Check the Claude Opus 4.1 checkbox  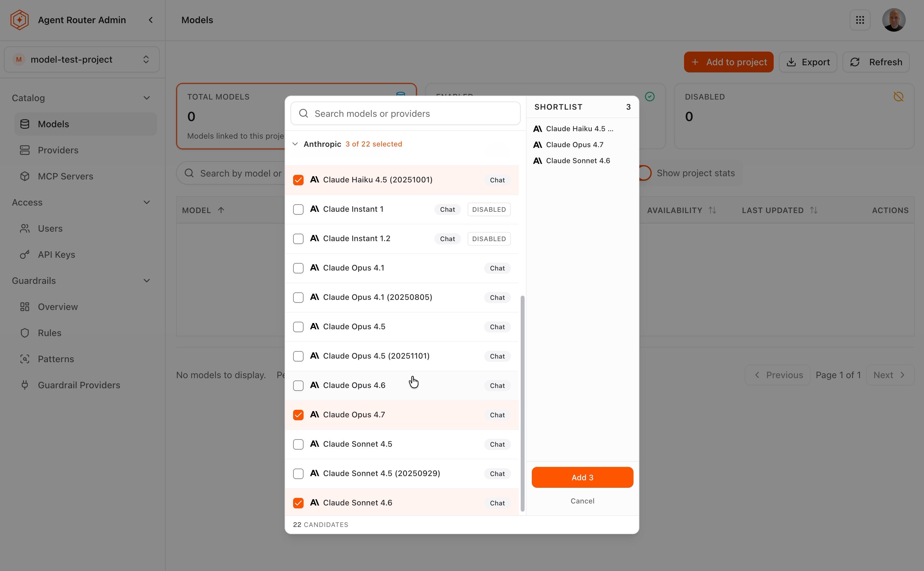click(x=298, y=268)
